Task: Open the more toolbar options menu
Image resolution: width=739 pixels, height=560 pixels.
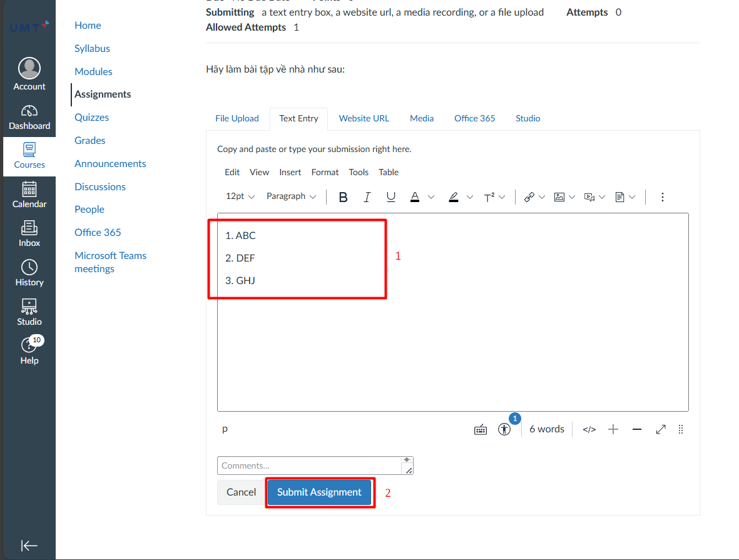Action: pos(662,197)
